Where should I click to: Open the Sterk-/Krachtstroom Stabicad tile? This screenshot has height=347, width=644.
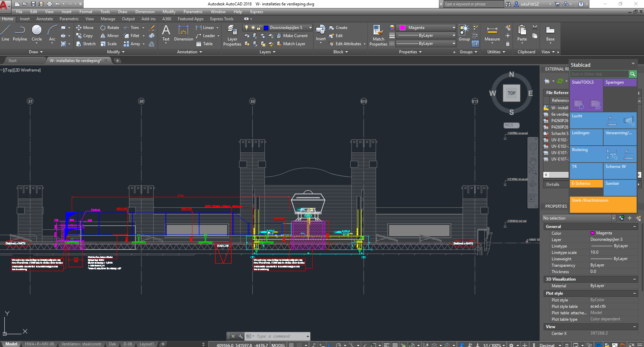[603, 205]
